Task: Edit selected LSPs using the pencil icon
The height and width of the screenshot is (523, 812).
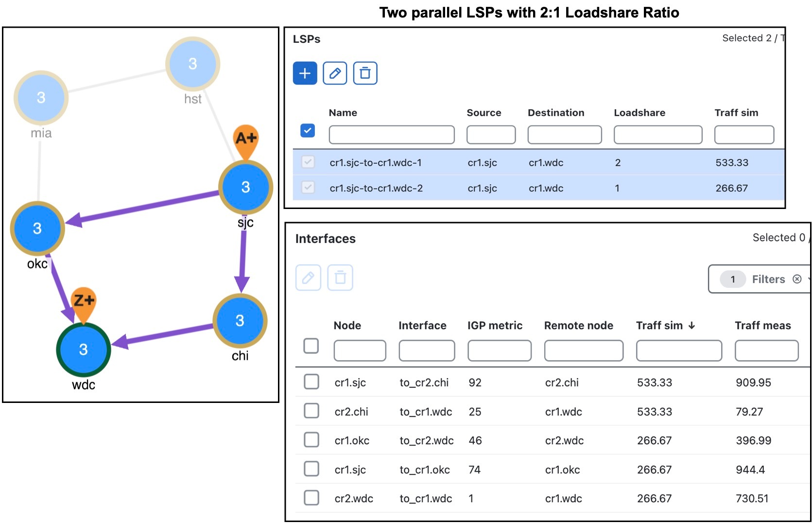Action: [x=335, y=73]
